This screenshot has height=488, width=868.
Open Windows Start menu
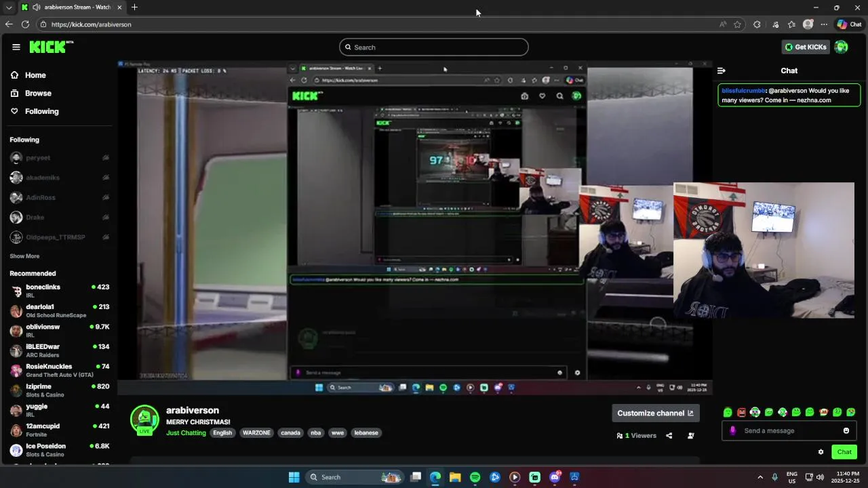click(x=294, y=477)
